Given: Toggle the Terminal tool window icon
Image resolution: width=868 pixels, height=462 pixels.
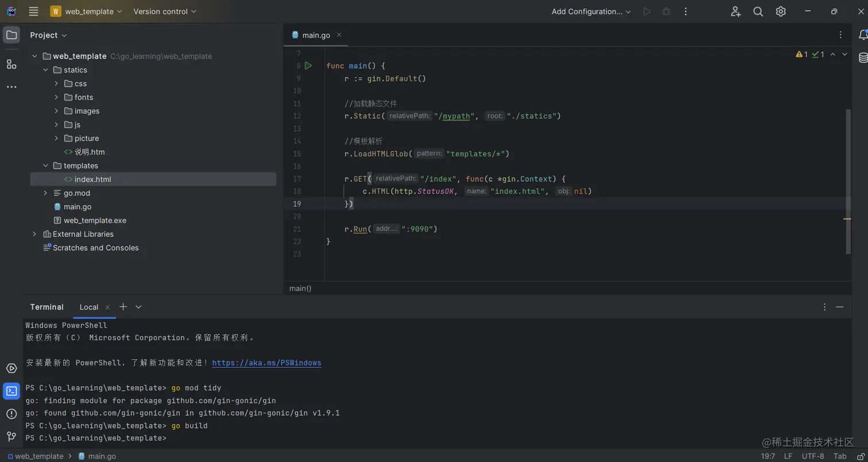Looking at the screenshot, I should [11, 391].
